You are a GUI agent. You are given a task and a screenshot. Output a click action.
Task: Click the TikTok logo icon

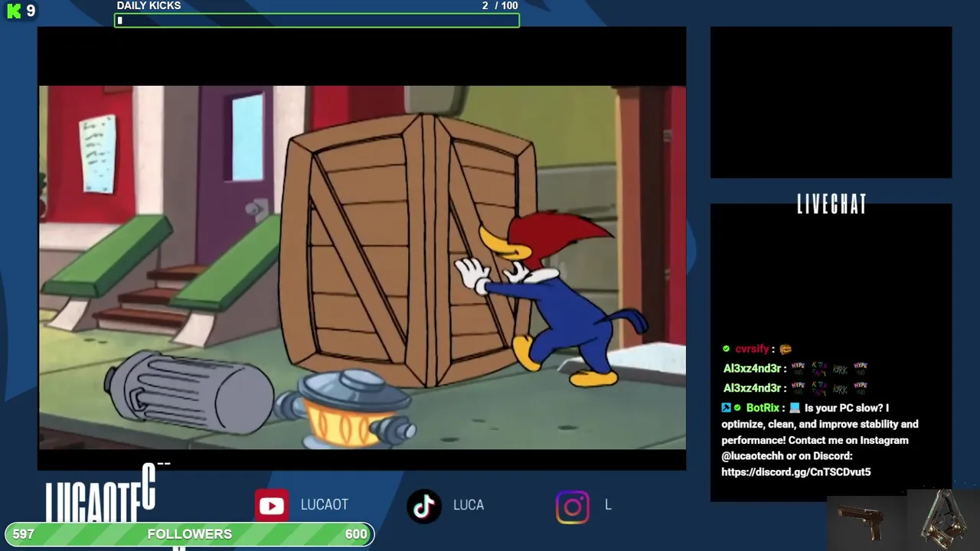pyautogui.click(x=424, y=506)
